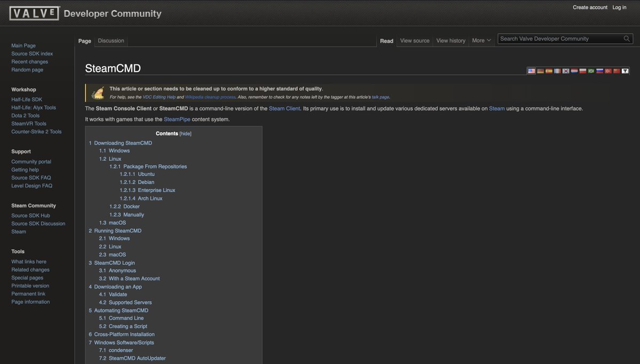Image resolution: width=640 pixels, height=364 pixels.
Task: Select the French flag language icon
Action: (557, 71)
